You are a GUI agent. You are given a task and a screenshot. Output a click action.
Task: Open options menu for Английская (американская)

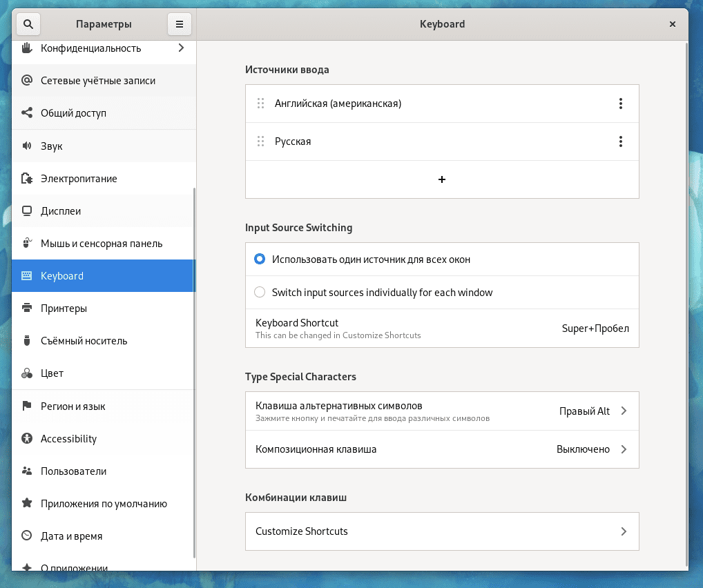[620, 104]
